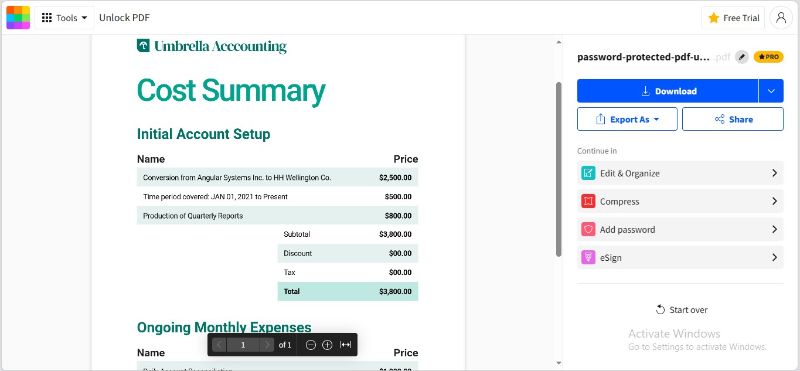The height and width of the screenshot is (371, 800).
Task: Click the Unlock PDF title
Action: pyautogui.click(x=124, y=18)
